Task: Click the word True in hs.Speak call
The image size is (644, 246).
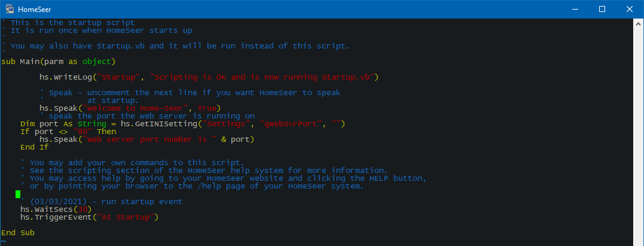Action: pyautogui.click(x=207, y=108)
